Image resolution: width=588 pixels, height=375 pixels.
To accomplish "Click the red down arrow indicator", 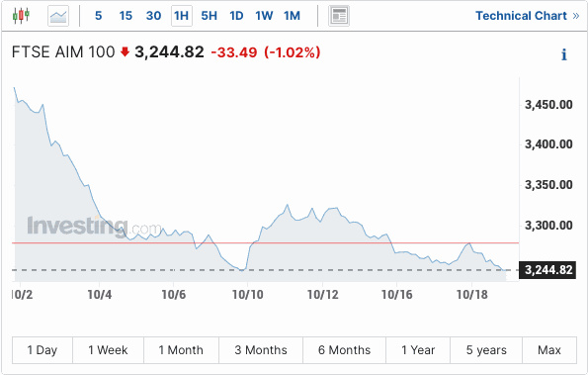I will 125,51.
